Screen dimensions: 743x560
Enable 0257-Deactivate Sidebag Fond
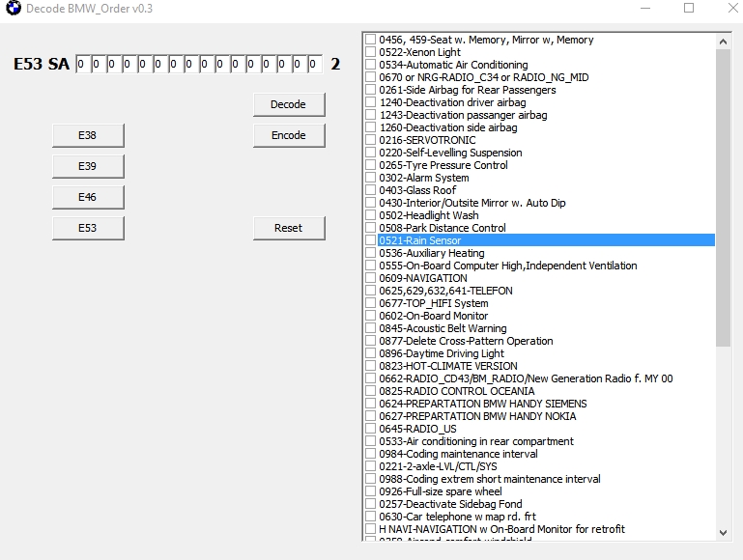[371, 504]
